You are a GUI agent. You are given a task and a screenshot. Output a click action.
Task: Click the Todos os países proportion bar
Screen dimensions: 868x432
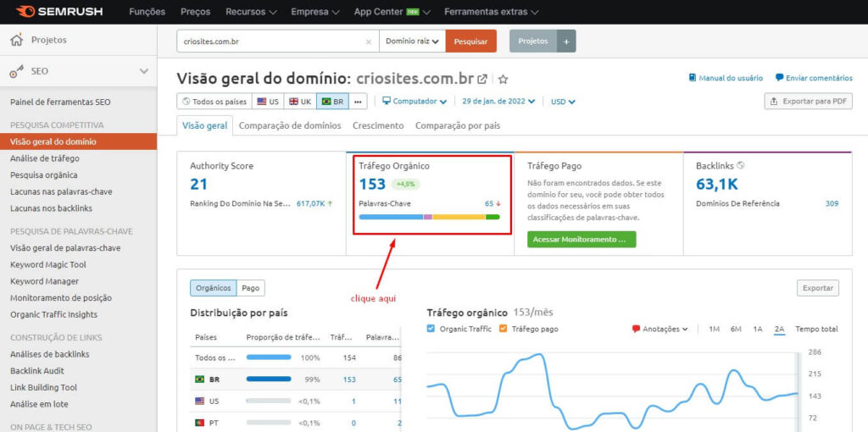[269, 357]
